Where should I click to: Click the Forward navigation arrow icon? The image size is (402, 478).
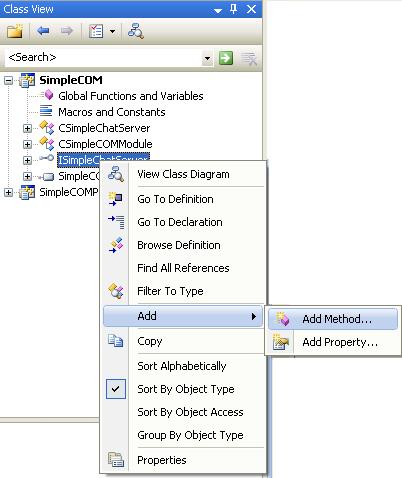point(67,31)
